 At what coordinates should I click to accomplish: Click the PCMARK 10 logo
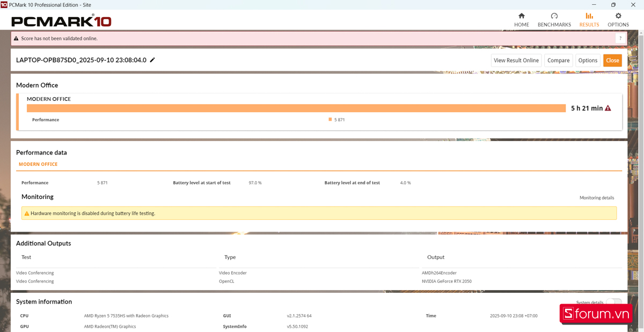pyautogui.click(x=62, y=21)
